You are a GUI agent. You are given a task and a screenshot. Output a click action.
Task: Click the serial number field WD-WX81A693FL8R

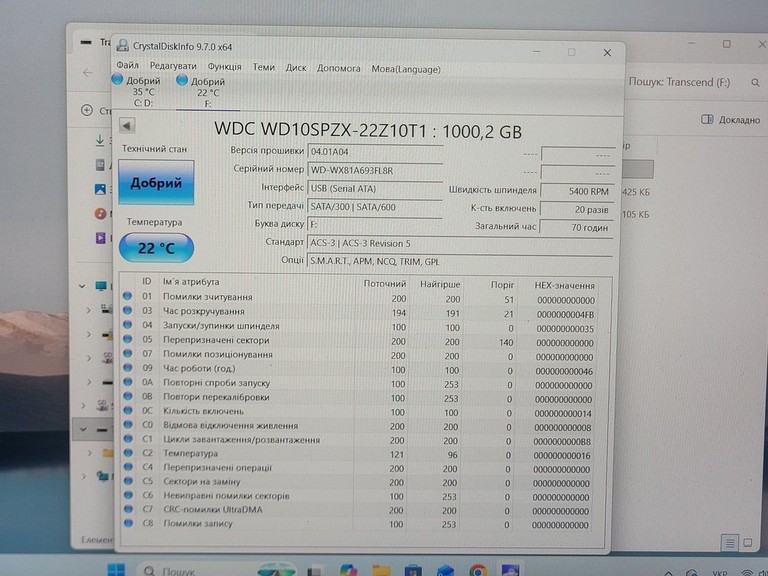click(375, 170)
